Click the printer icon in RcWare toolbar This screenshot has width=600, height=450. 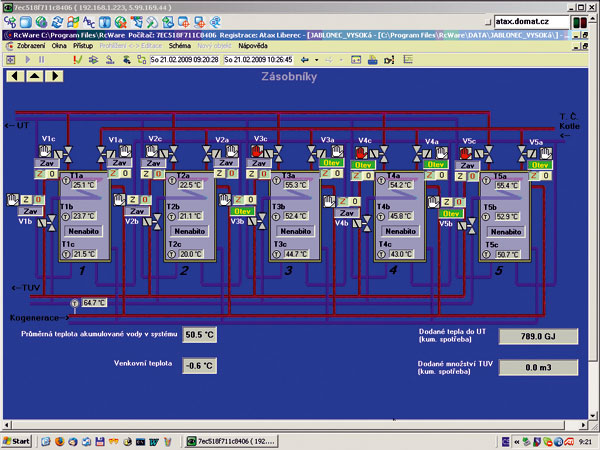click(372, 60)
